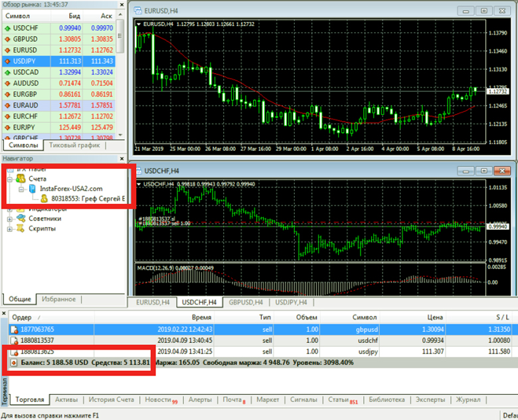Expand the Скрипты tree node
The height and width of the screenshot is (420, 518).
click(x=10, y=228)
